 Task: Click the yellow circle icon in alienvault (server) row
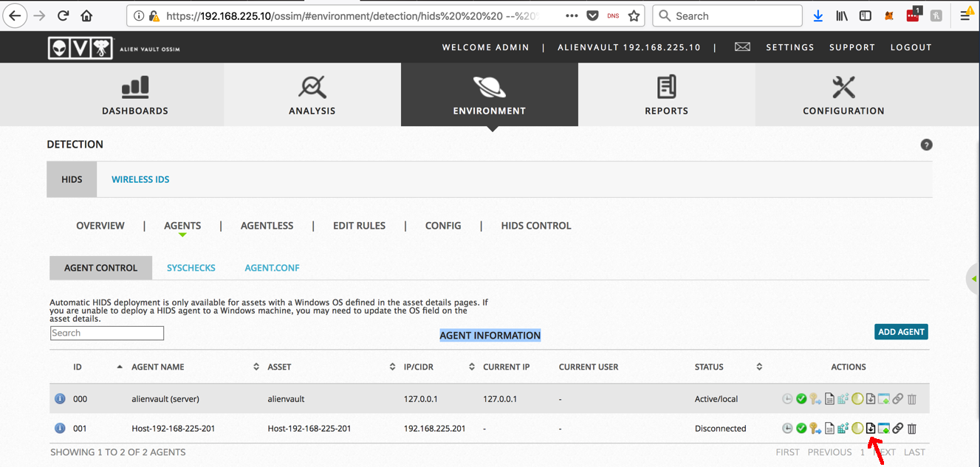click(857, 399)
